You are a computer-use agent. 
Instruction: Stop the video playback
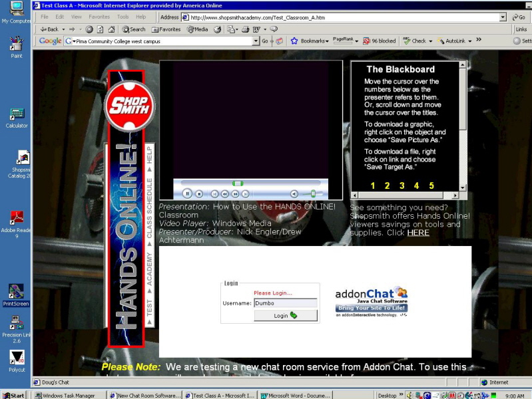[x=200, y=194]
